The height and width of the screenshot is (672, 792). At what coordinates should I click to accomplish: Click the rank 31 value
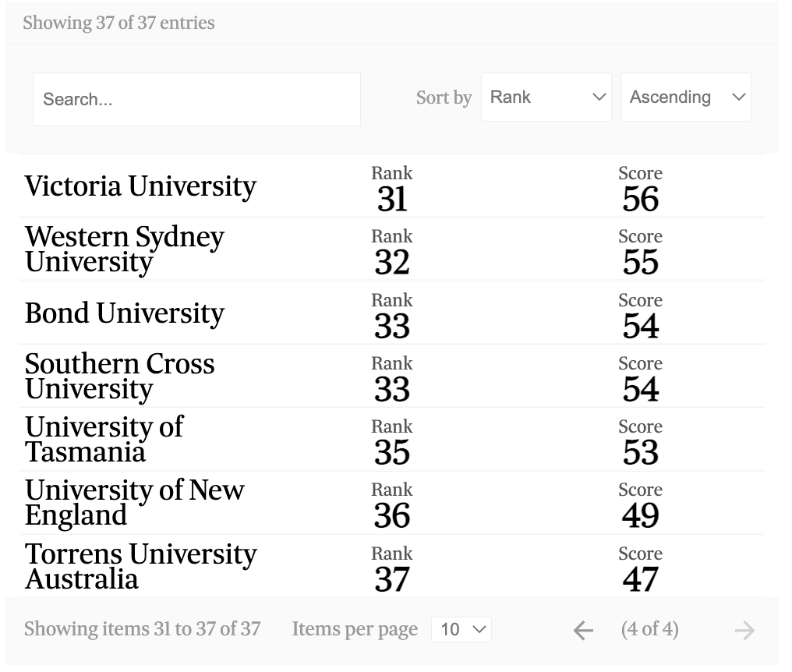tap(392, 200)
